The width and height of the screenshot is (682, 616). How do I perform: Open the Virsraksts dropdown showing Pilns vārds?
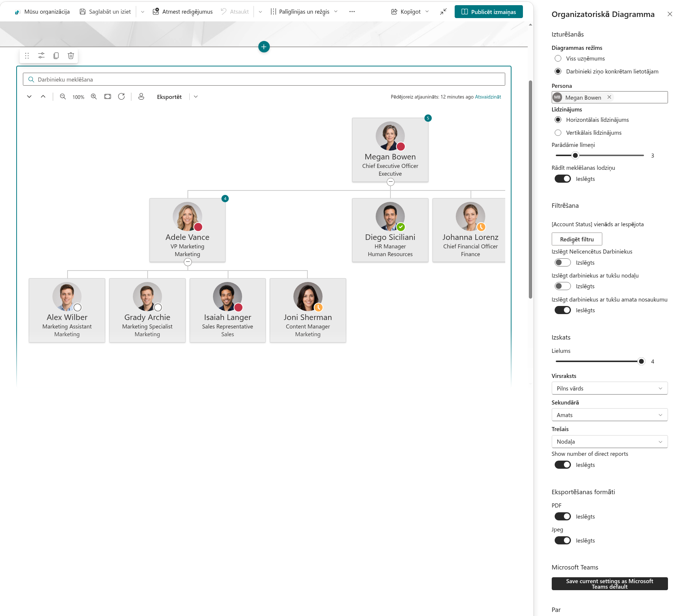click(610, 388)
